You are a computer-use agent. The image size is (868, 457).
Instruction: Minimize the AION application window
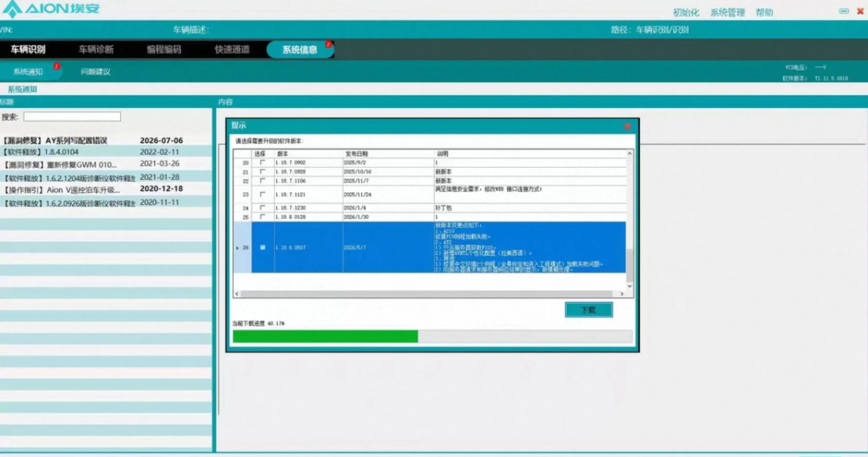coord(843,11)
